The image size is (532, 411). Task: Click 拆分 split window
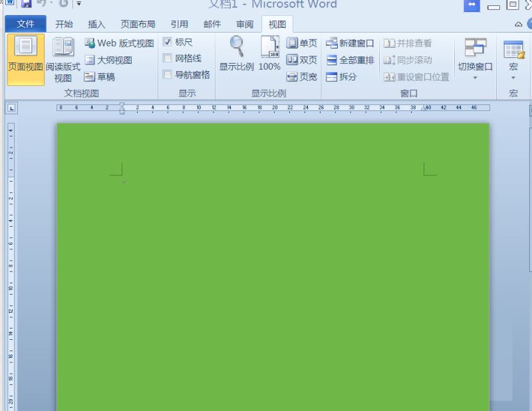tap(341, 76)
